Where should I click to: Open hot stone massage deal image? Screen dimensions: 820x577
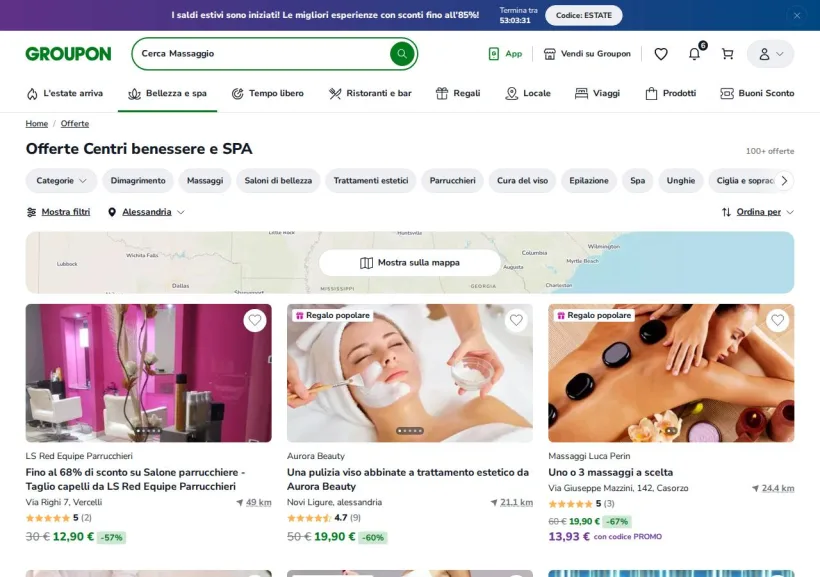(x=671, y=373)
